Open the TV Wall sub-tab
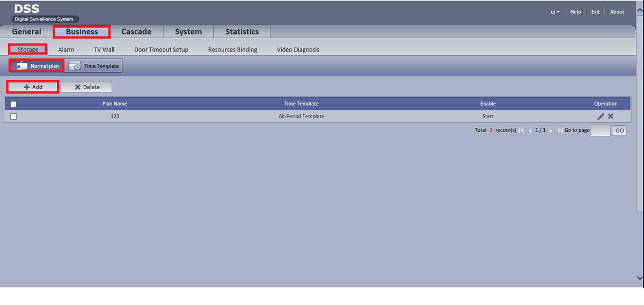This screenshot has height=305, width=644. coord(104,49)
